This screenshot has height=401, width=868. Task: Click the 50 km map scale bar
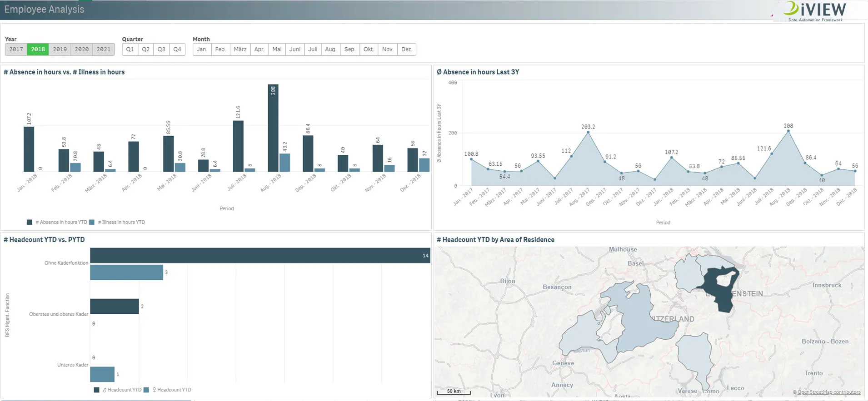pyautogui.click(x=454, y=391)
